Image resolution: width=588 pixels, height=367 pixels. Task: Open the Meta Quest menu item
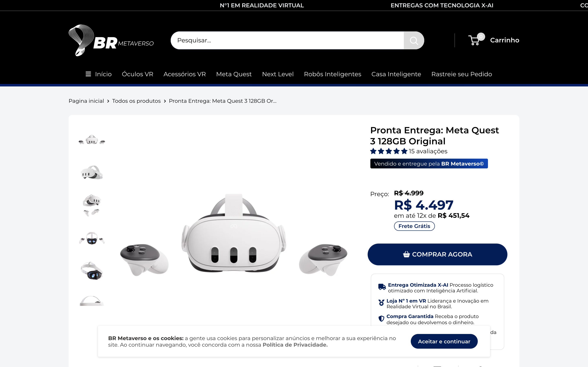[x=234, y=74]
